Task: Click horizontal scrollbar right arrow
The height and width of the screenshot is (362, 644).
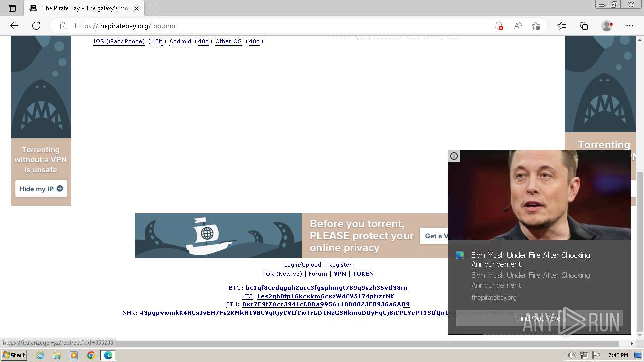Action: tap(632, 344)
